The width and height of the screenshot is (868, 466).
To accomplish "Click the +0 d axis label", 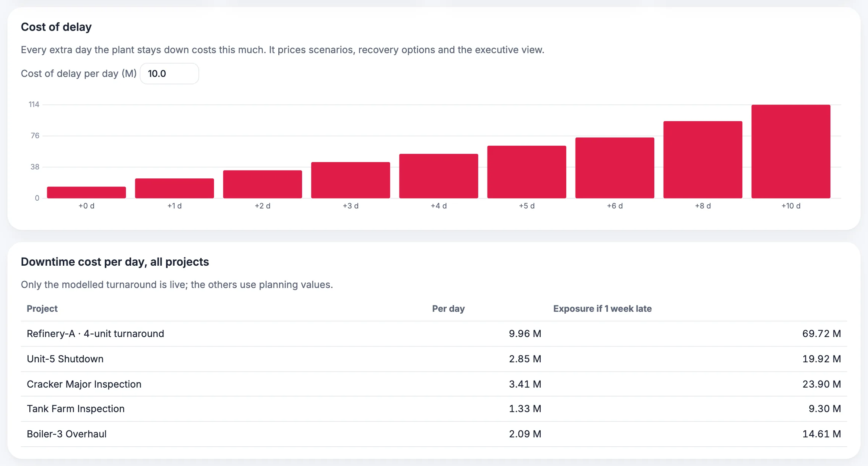I will click(x=87, y=206).
